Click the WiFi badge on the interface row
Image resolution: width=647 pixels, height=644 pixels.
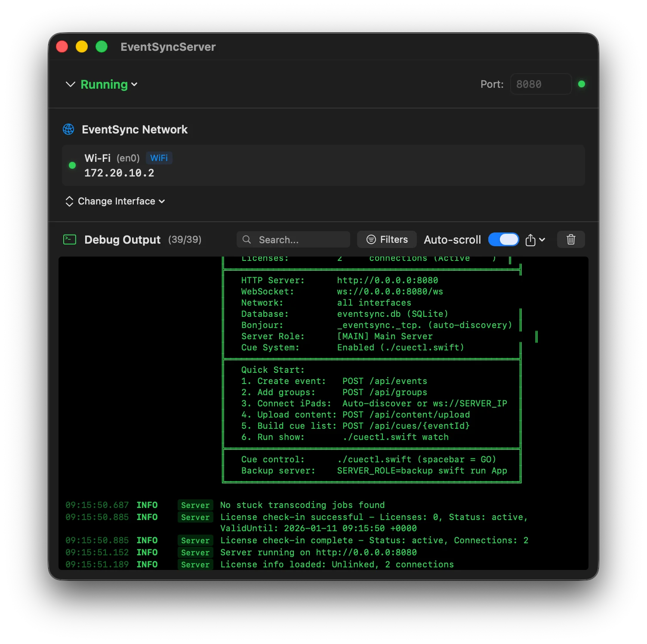click(159, 158)
